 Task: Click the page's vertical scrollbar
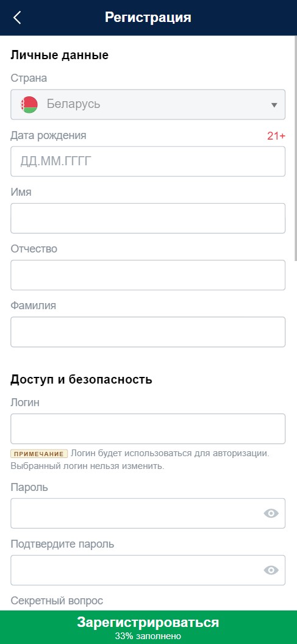(295, 148)
